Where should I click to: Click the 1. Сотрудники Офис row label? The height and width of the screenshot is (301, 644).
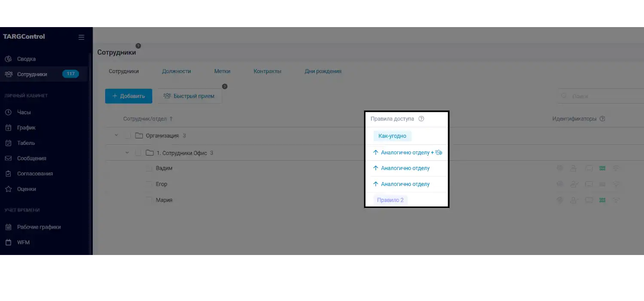[x=182, y=153]
